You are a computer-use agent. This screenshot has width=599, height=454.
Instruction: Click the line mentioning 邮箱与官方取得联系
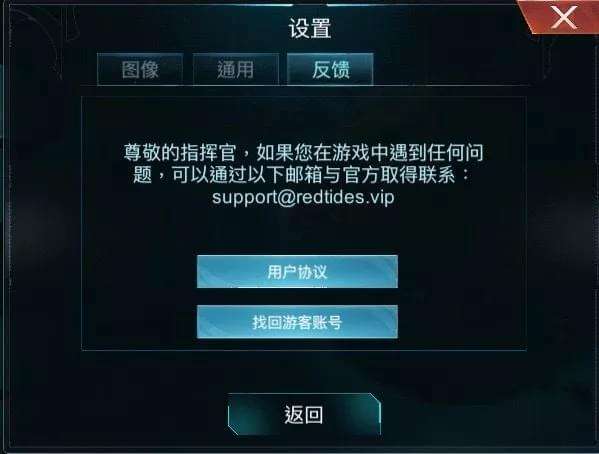301,175
